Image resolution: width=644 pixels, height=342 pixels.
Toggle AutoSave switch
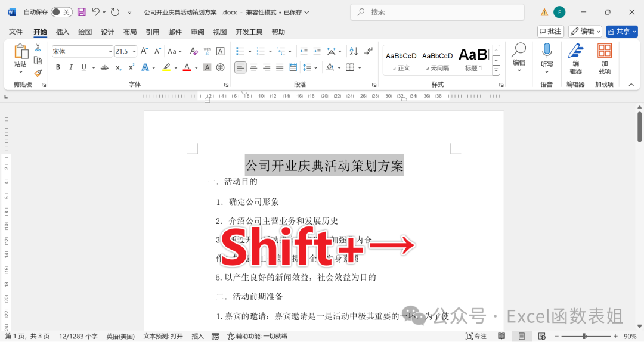tap(61, 12)
